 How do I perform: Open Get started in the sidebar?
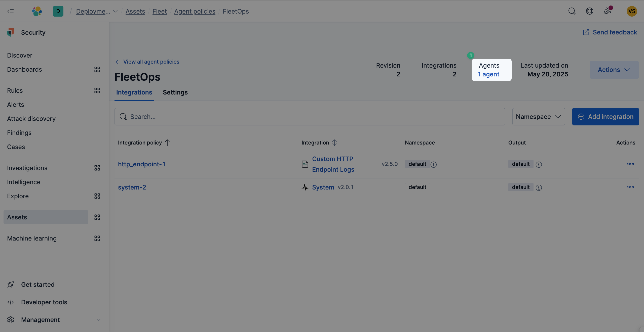click(x=38, y=284)
